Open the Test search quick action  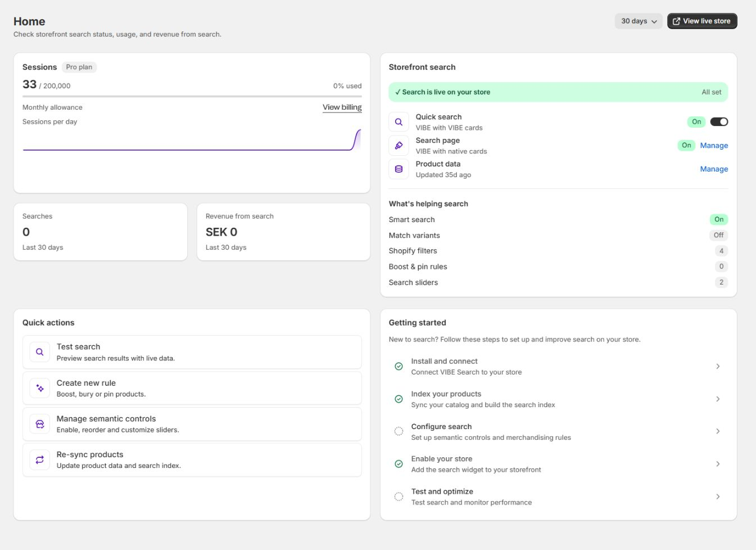[x=192, y=352]
